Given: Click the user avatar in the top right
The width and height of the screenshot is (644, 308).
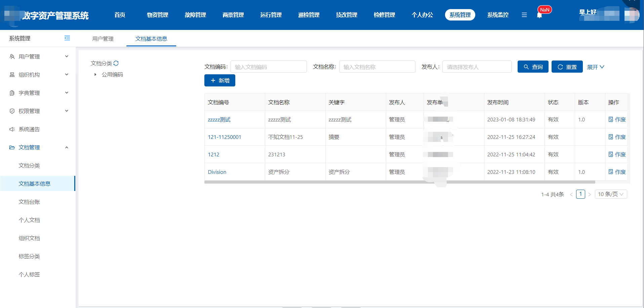Looking at the screenshot, I should tap(632, 15).
